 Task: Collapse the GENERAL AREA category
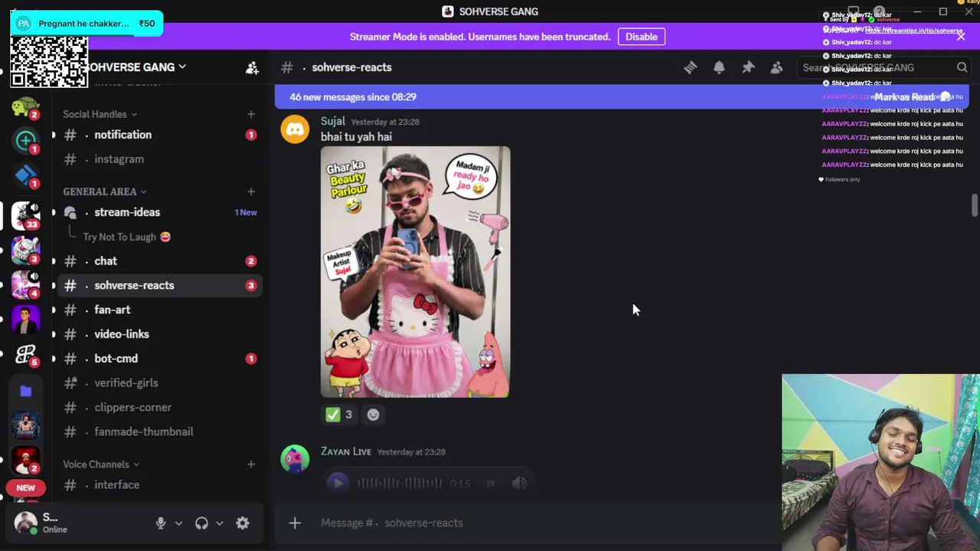pyautogui.click(x=105, y=191)
